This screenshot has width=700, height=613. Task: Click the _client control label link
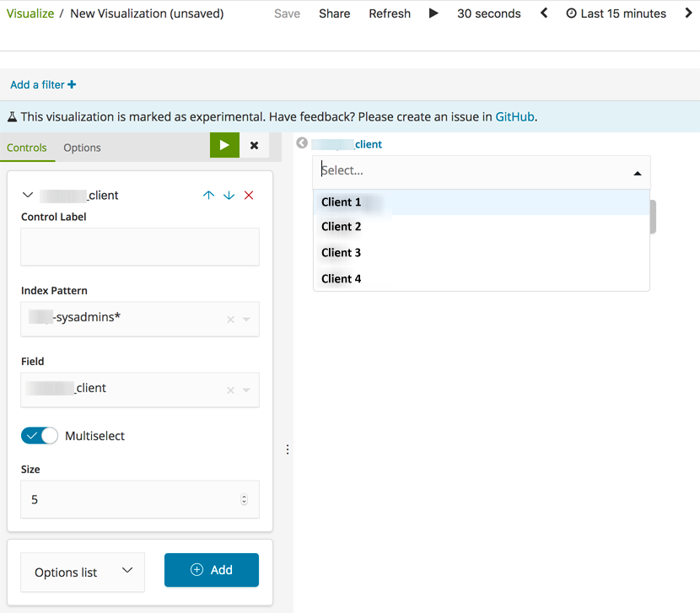pyautogui.click(x=347, y=144)
